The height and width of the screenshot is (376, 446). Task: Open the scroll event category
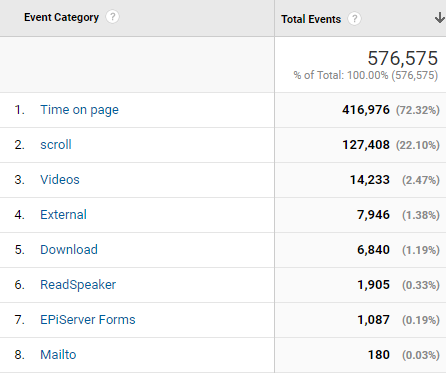56,145
